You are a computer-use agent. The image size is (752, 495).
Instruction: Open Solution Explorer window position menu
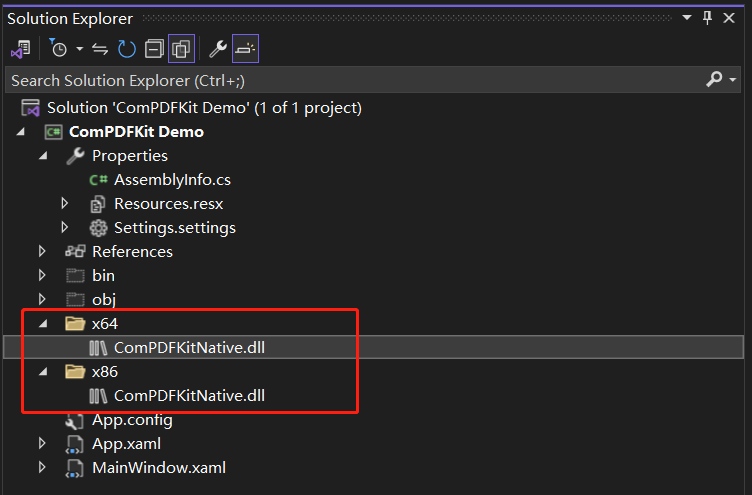(x=687, y=18)
